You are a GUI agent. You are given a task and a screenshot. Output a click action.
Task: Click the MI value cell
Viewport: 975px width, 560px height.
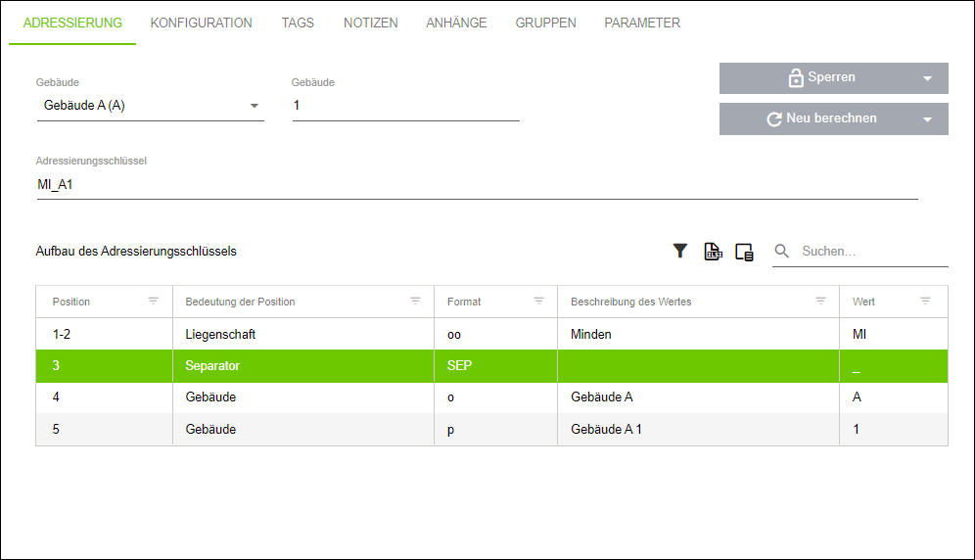894,334
